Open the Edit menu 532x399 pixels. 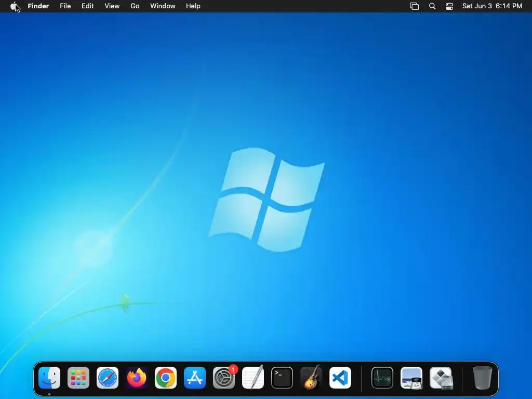(x=87, y=6)
